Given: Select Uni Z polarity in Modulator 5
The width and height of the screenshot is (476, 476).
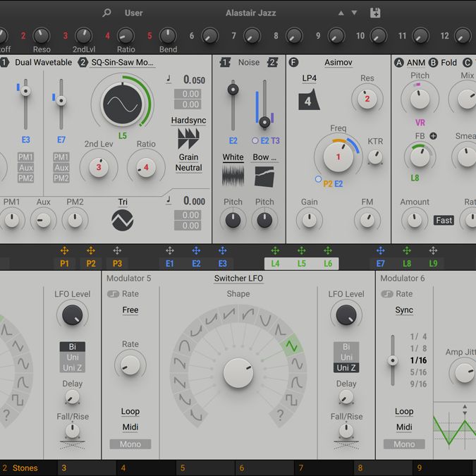Looking at the screenshot, I should pos(346,367).
